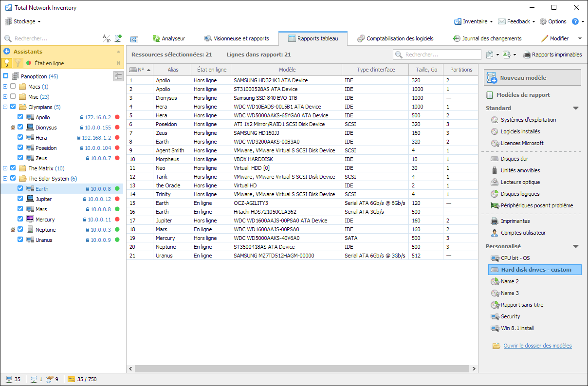Image resolution: width=588 pixels, height=386 pixels.
Task: Expand the Misc folder tree node
Action: (x=5, y=96)
